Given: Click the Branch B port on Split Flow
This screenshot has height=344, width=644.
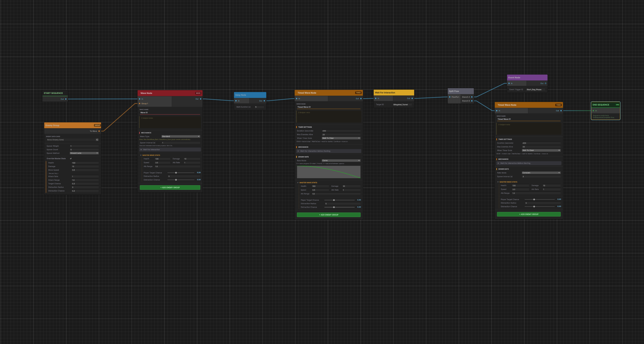Looking at the screenshot, I should (472, 101).
